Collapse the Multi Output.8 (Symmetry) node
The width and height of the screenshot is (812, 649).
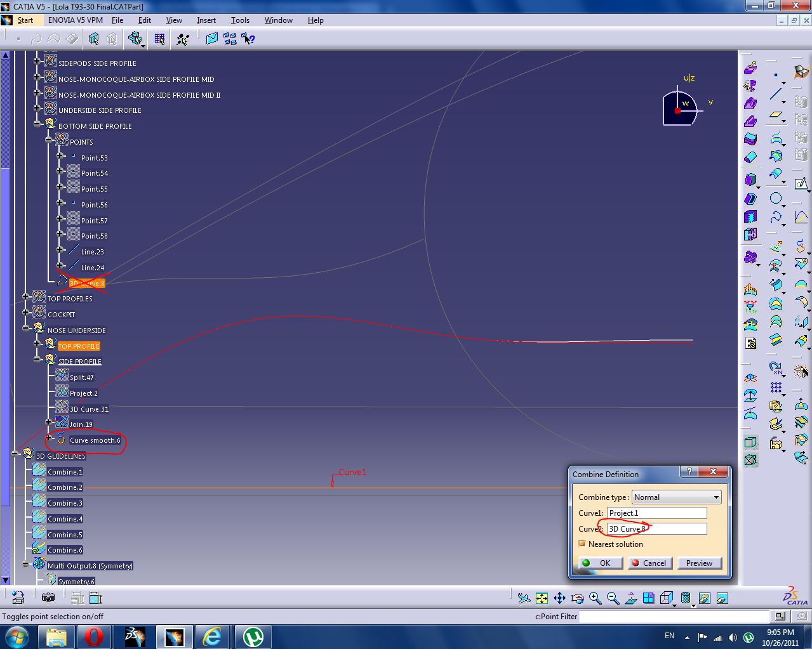click(26, 563)
